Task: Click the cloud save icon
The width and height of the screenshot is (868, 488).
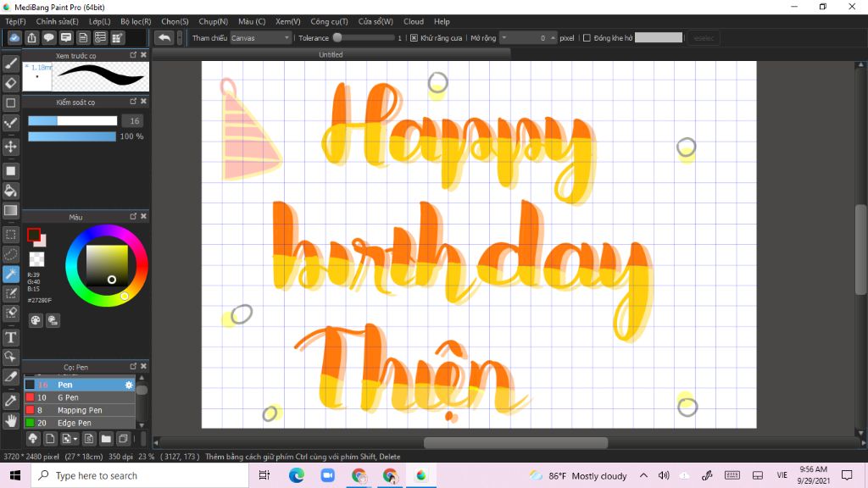Action: pos(14,37)
